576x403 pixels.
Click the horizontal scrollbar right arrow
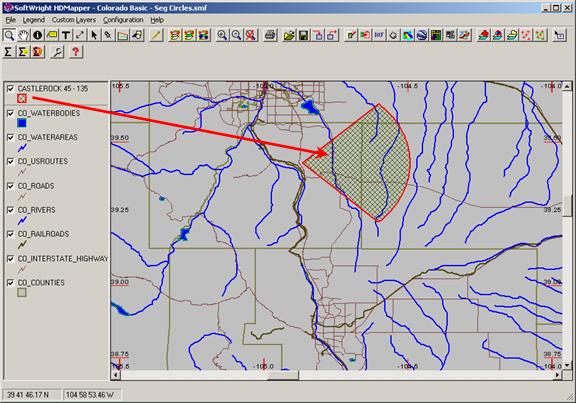558,375
